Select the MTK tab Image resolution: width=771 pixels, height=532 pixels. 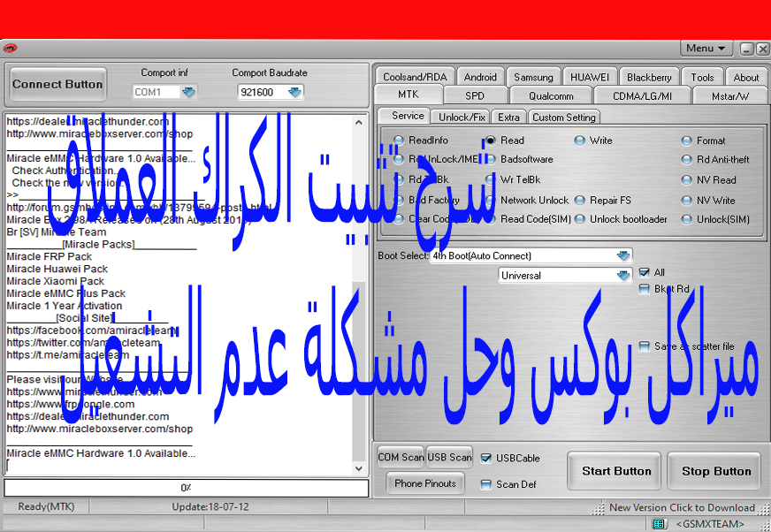pos(408,95)
